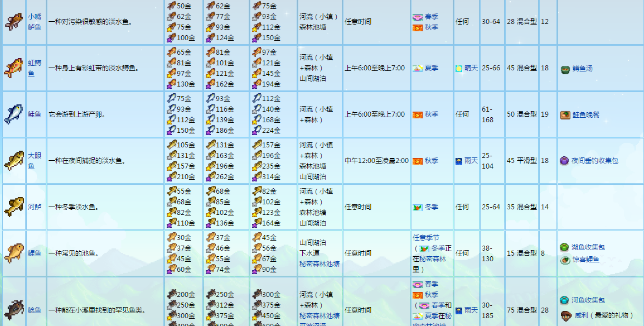Click the 鲑鱼 fish sprite
644x326 pixels.
[x=14, y=114]
